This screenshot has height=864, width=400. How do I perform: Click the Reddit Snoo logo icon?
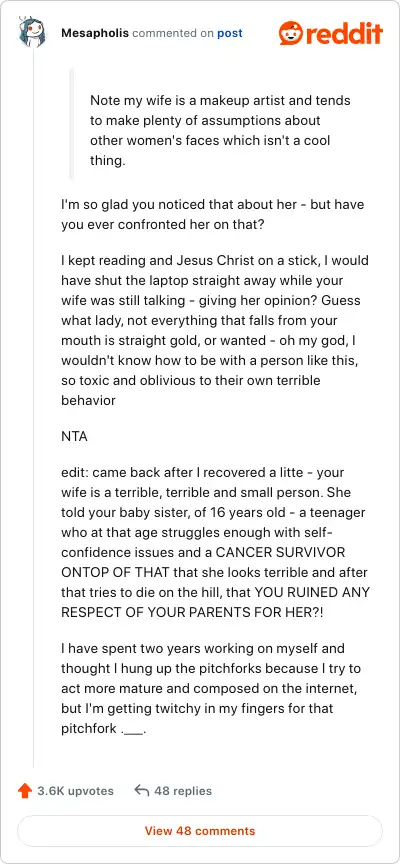point(290,33)
